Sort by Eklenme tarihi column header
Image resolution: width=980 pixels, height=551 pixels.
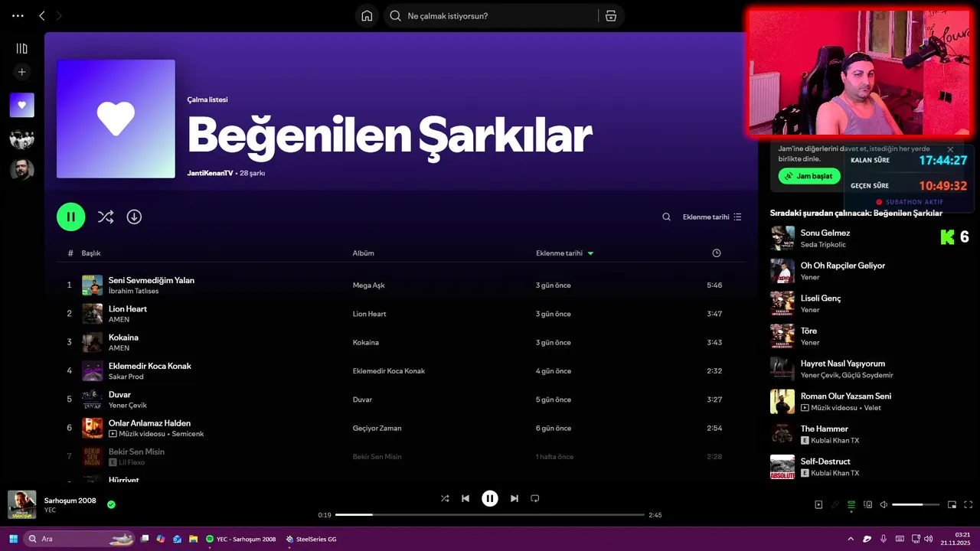click(564, 253)
